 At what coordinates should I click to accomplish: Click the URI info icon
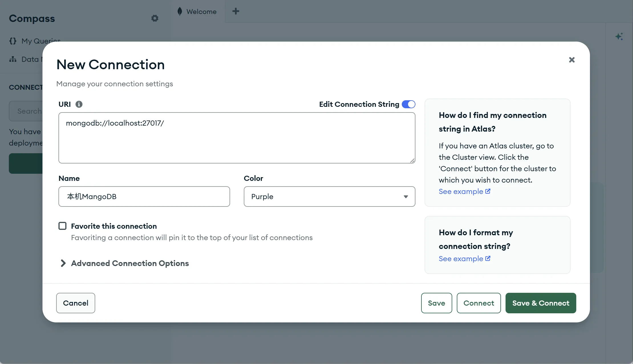point(79,104)
